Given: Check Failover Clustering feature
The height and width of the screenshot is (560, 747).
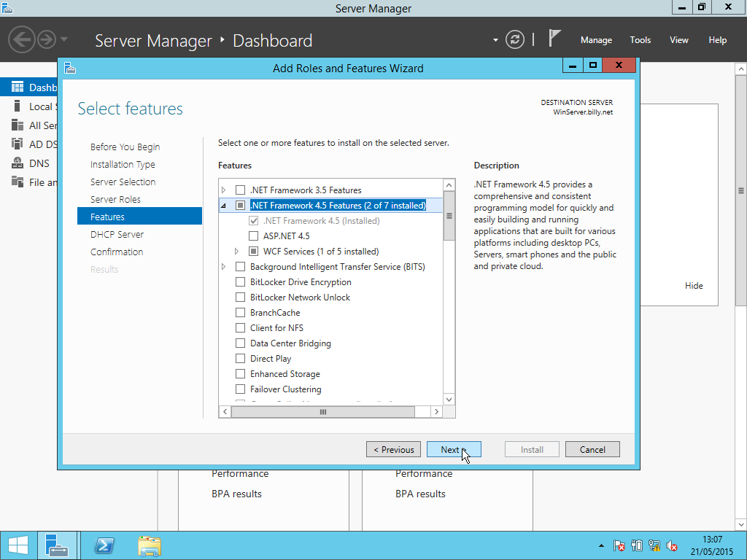Looking at the screenshot, I should pyautogui.click(x=241, y=389).
